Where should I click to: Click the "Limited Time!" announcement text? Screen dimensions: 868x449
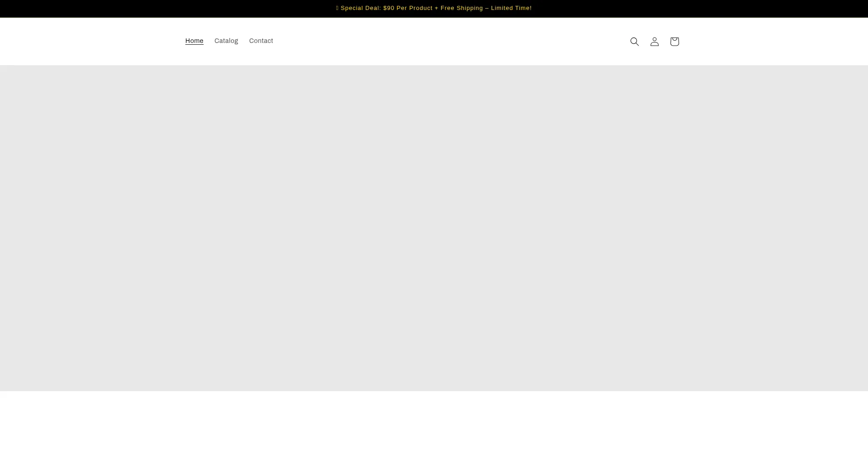(511, 8)
